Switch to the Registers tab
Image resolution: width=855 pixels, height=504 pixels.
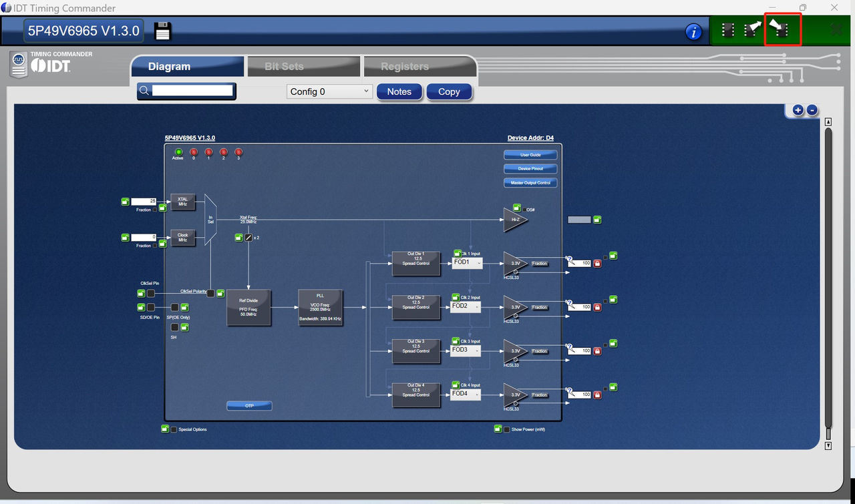point(419,67)
